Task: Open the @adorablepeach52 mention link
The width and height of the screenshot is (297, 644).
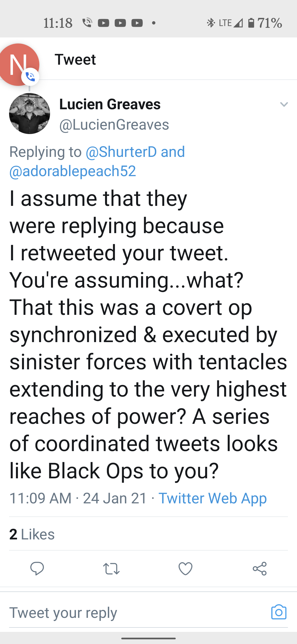Action: (x=73, y=171)
